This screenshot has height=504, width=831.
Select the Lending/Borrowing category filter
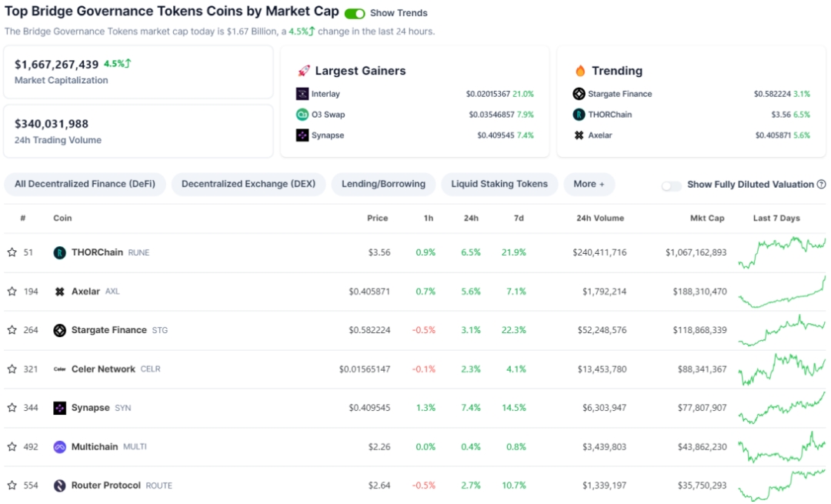click(383, 185)
